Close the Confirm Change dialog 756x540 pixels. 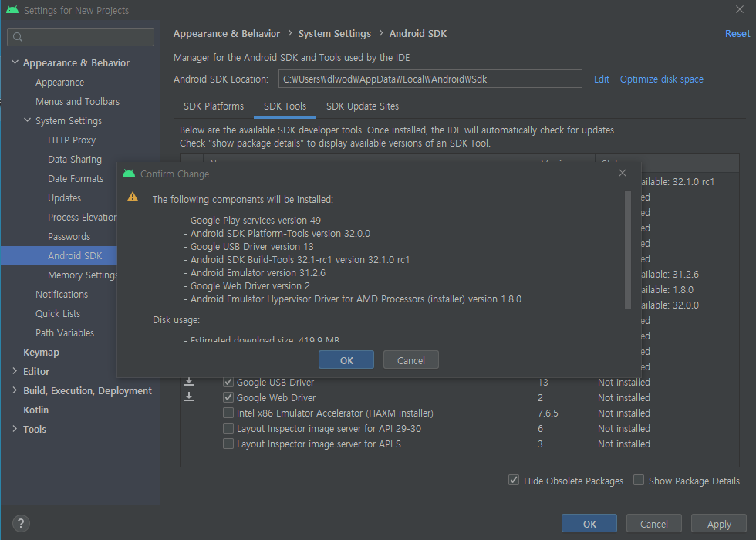click(x=623, y=173)
